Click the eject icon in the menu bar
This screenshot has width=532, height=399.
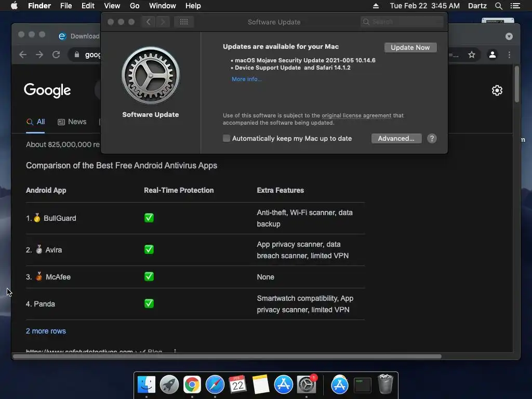coord(376,6)
